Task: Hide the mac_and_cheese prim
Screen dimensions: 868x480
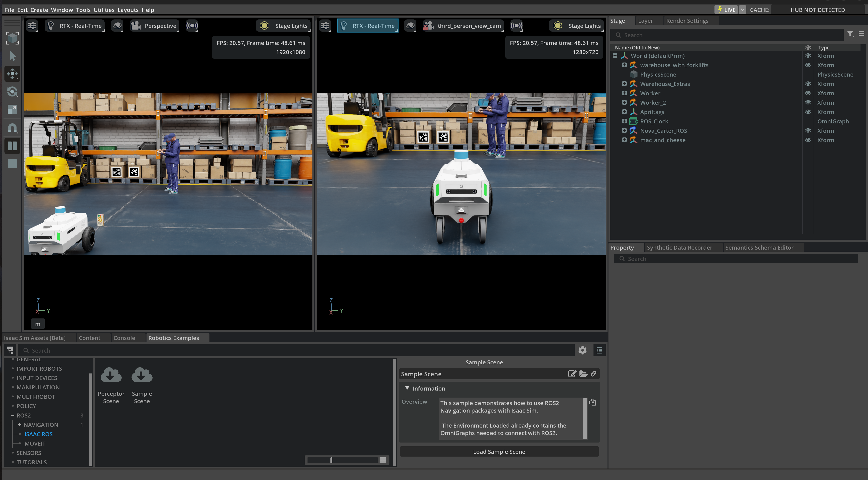Action: (x=808, y=140)
